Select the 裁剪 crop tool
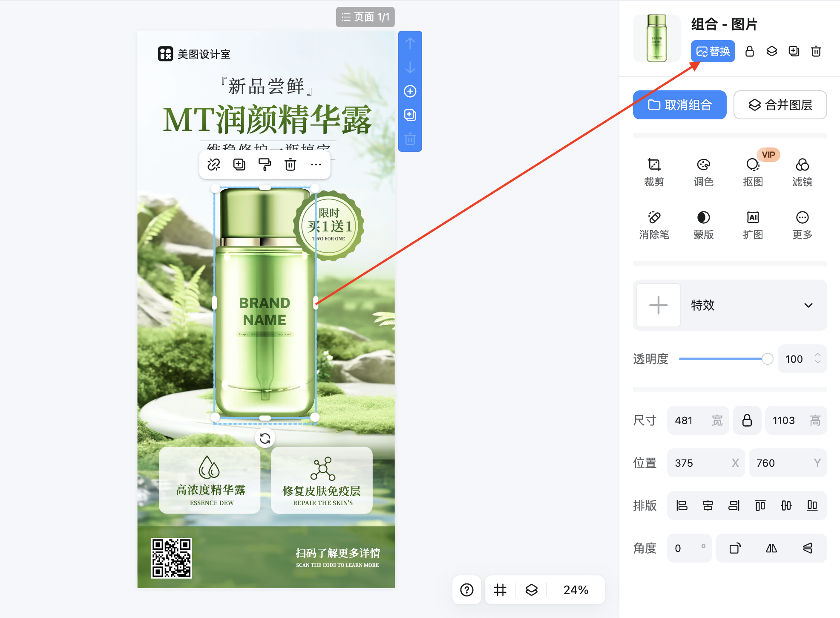The height and width of the screenshot is (618, 840). click(x=654, y=172)
